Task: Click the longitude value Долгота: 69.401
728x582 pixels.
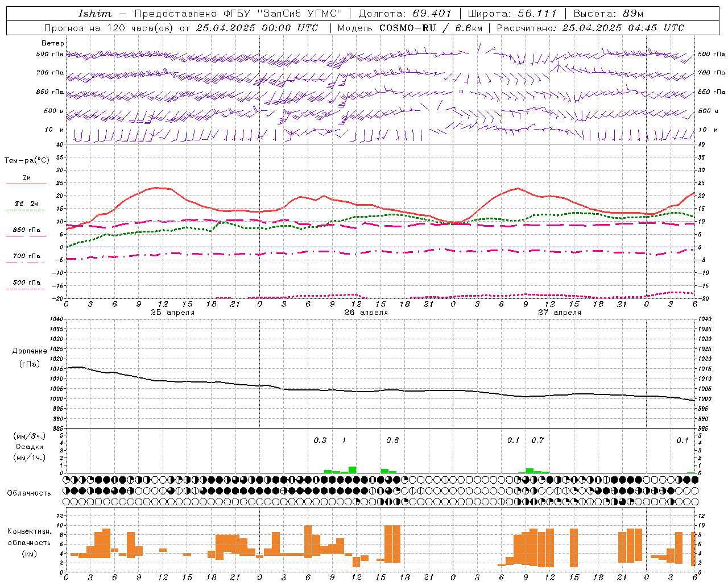Action: 404,13
